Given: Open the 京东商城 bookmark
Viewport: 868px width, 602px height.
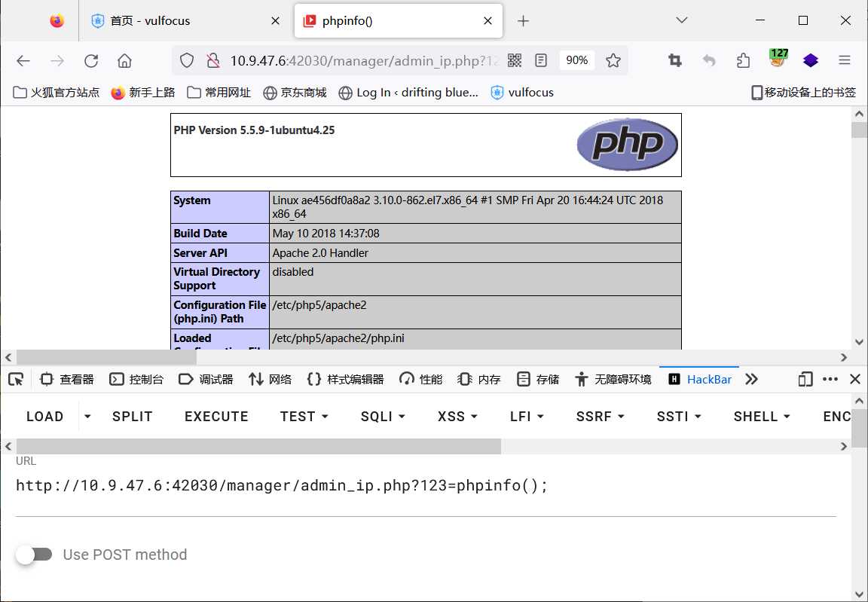Looking at the screenshot, I should (295, 93).
